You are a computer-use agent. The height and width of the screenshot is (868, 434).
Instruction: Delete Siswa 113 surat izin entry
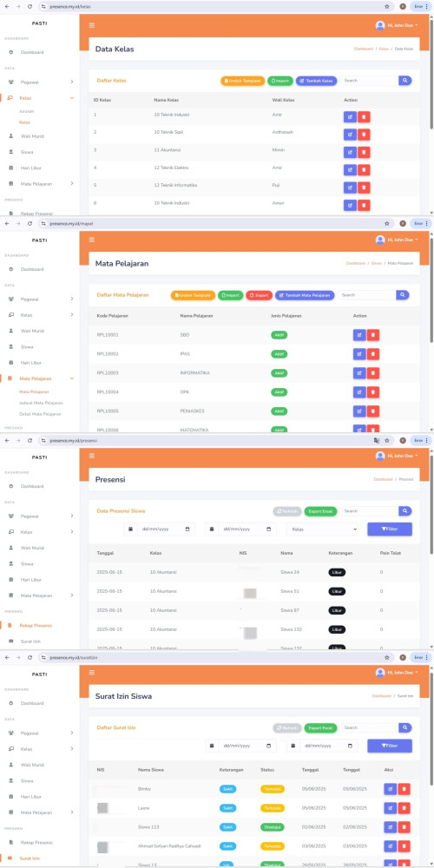point(404,827)
